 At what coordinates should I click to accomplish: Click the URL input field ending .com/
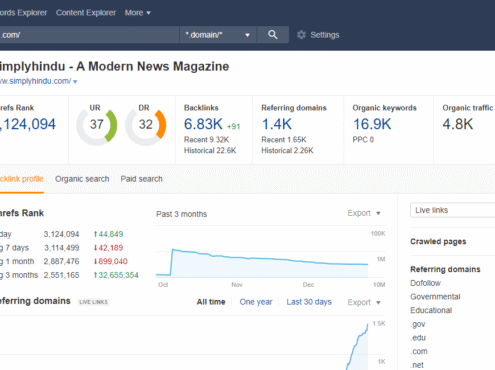(x=89, y=35)
